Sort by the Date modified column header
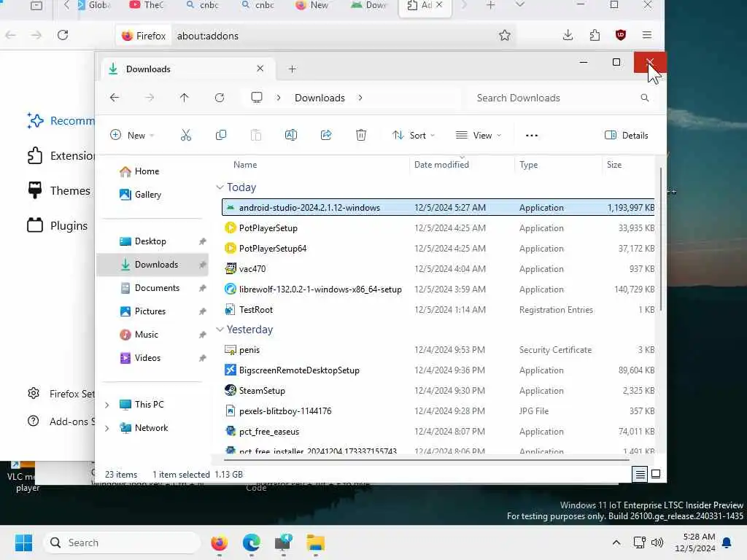This screenshot has width=747, height=560. 441,165
